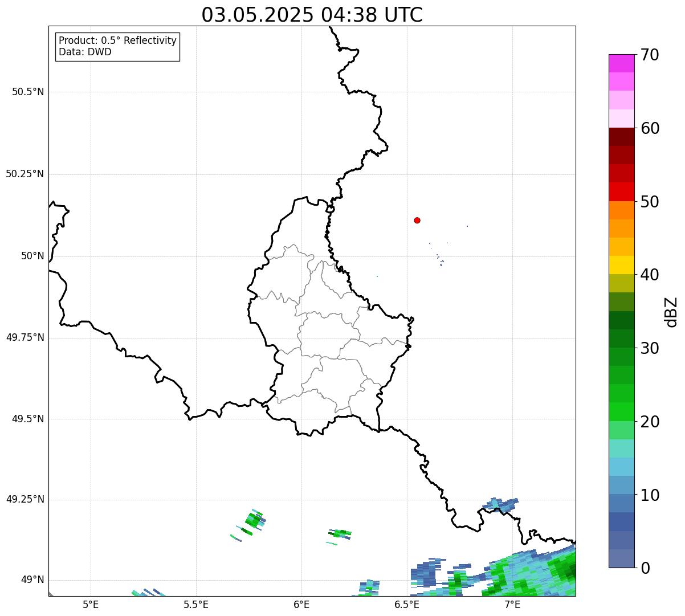Select the "50.25°N" latitude label
The image size is (685, 616).
click(25, 174)
